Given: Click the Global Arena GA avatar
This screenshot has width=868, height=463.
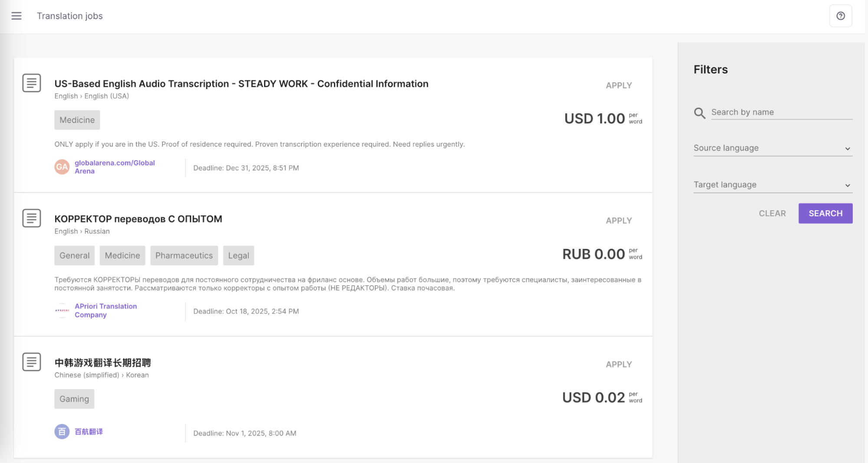Looking at the screenshot, I should pyautogui.click(x=62, y=167).
